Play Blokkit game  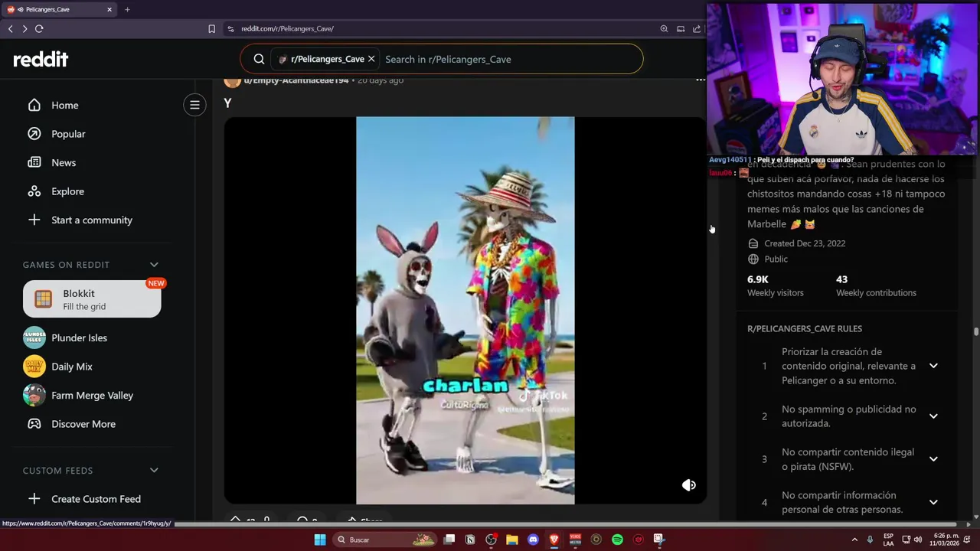(x=92, y=299)
